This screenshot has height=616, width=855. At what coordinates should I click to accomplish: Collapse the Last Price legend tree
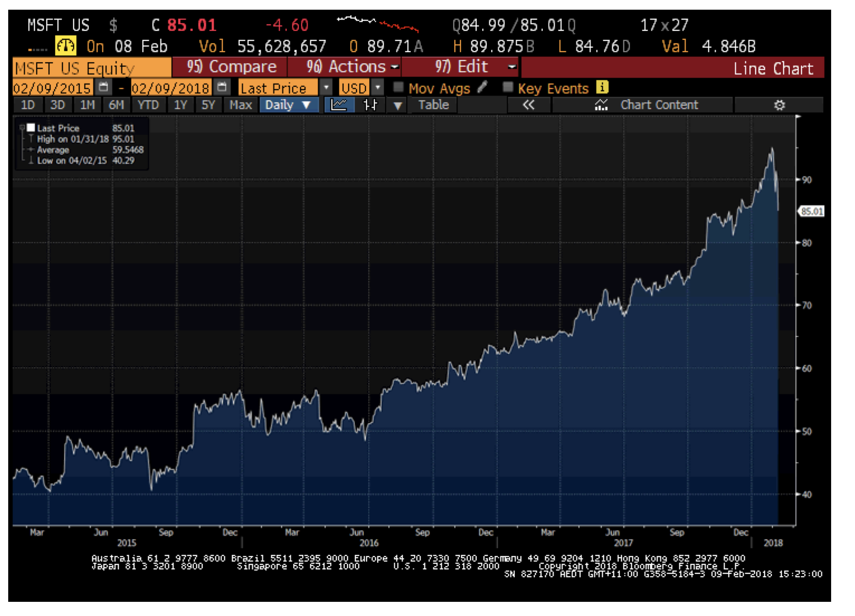[22, 128]
